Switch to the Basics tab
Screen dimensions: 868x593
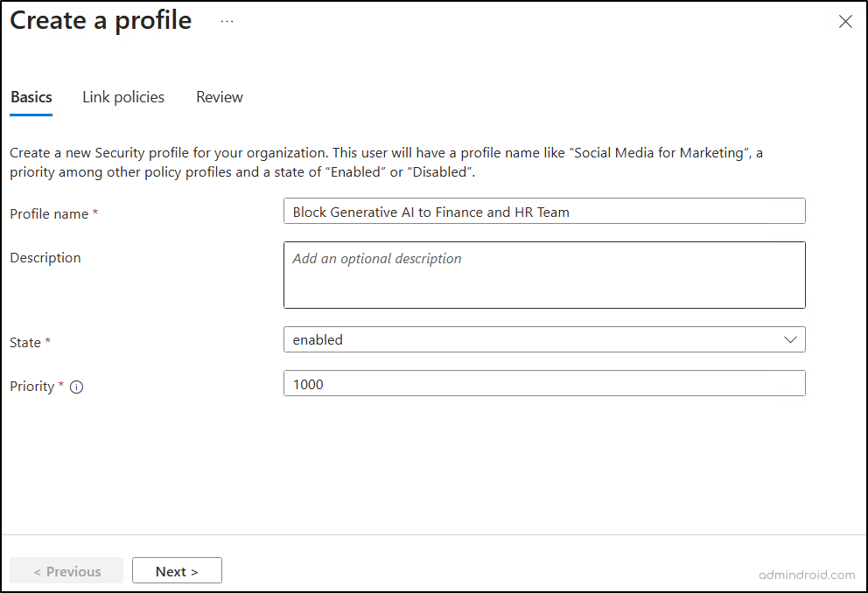point(31,97)
